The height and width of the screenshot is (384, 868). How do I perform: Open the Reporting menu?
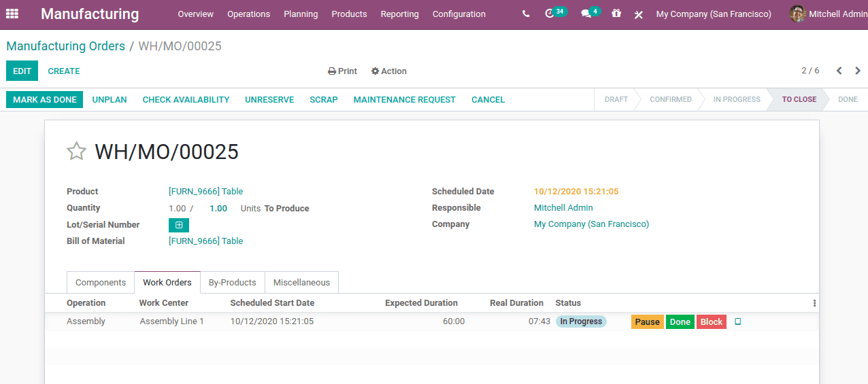(399, 14)
